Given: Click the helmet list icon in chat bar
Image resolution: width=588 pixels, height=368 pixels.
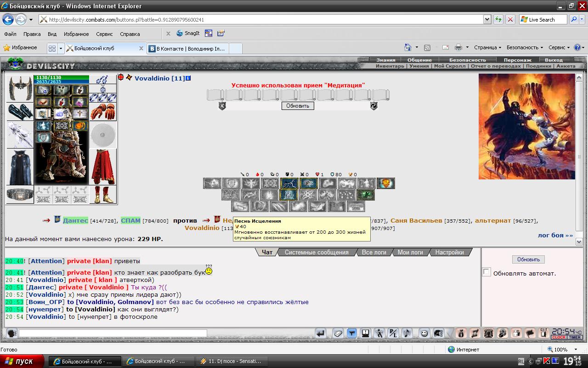Looking at the screenshot, I should pyautogui.click(x=438, y=333).
